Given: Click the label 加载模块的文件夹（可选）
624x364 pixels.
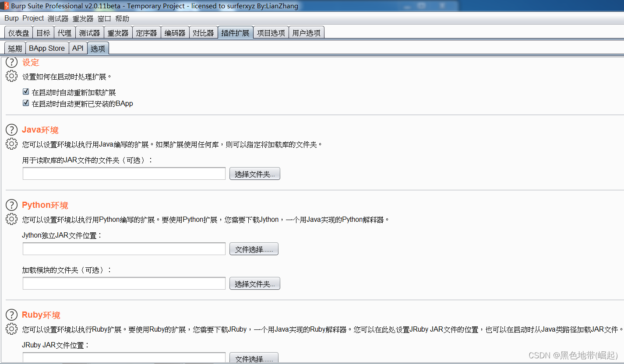Looking at the screenshot, I should tap(67, 270).
